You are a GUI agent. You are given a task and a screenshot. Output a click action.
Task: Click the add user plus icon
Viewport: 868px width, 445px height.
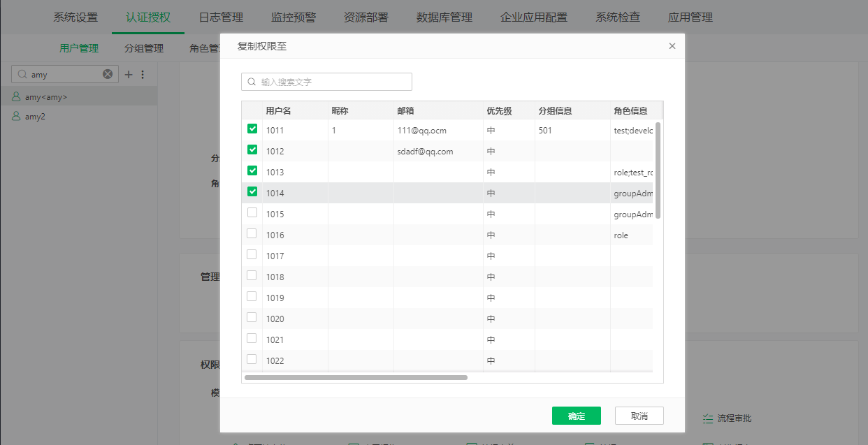[129, 74]
